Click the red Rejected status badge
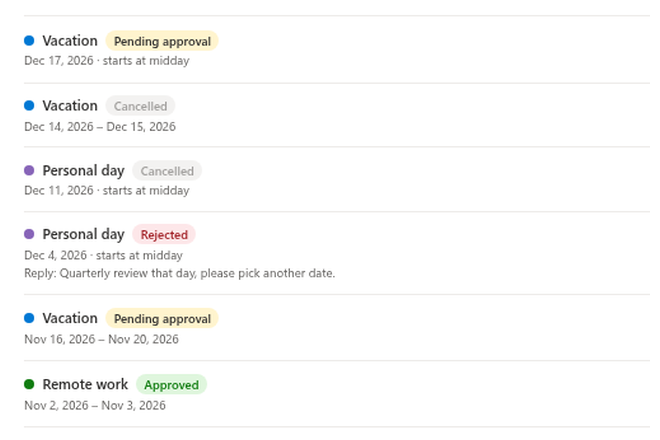660x440 pixels. click(164, 235)
